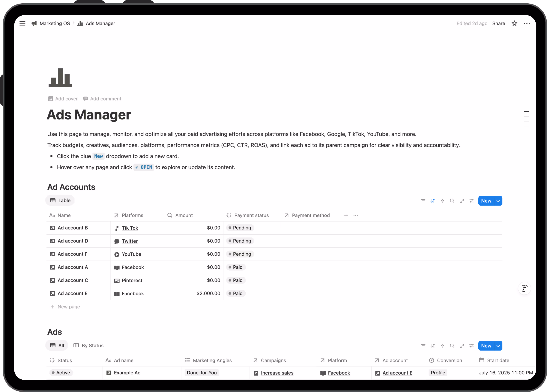
Task: Click New page below Ad Accounts table
Action: (x=65, y=306)
